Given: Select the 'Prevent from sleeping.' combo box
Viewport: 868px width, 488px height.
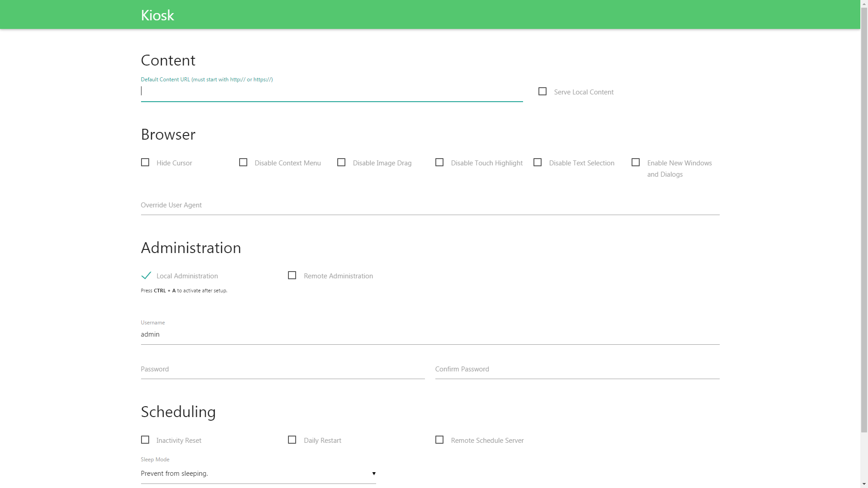Looking at the screenshot, I should pos(253,474).
